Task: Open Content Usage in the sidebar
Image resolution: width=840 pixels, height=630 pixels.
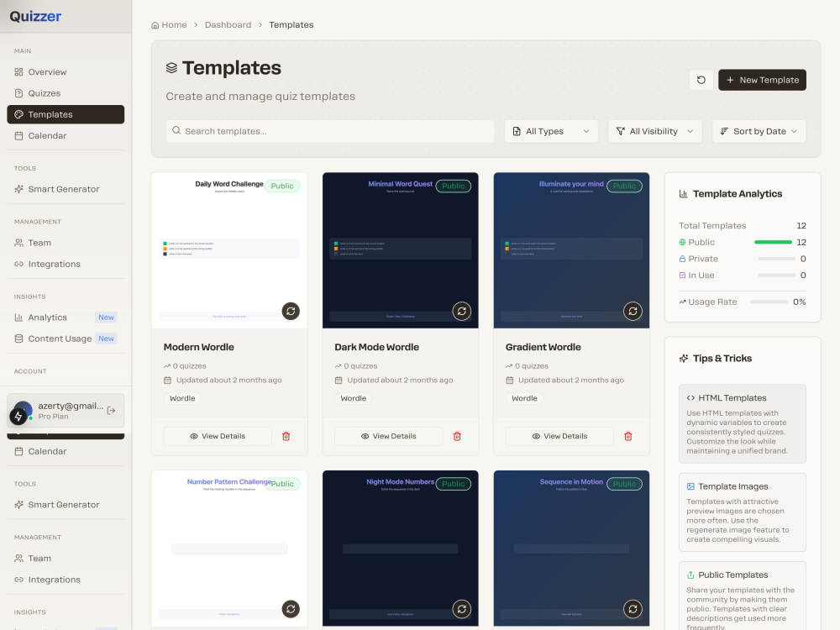Action: [x=66, y=339]
